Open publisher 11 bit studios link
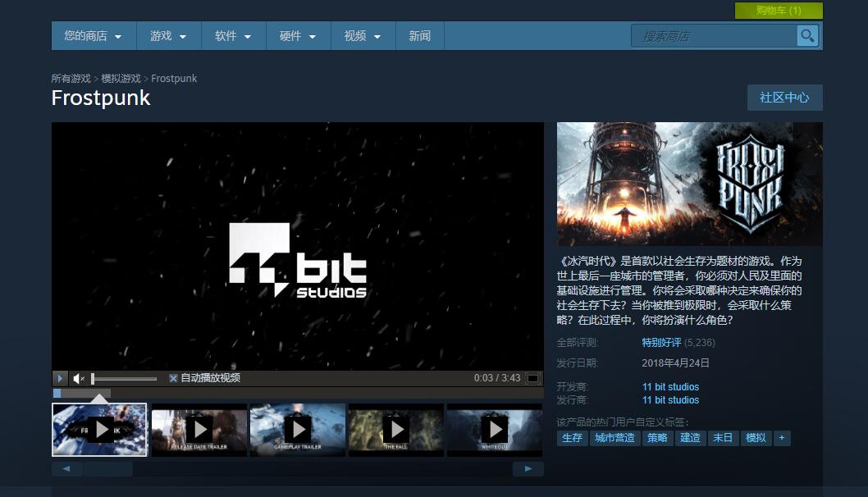The image size is (868, 497). (x=670, y=400)
